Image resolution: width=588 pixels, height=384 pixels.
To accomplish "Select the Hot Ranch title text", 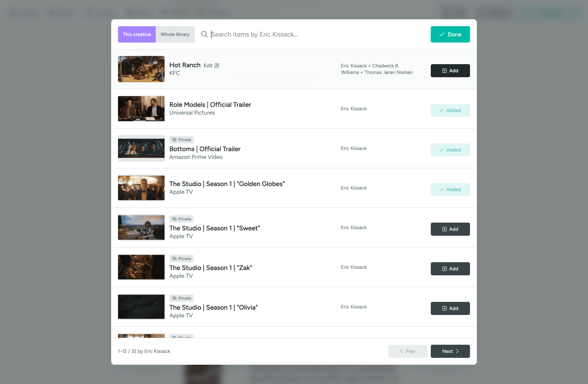I will (185, 65).
